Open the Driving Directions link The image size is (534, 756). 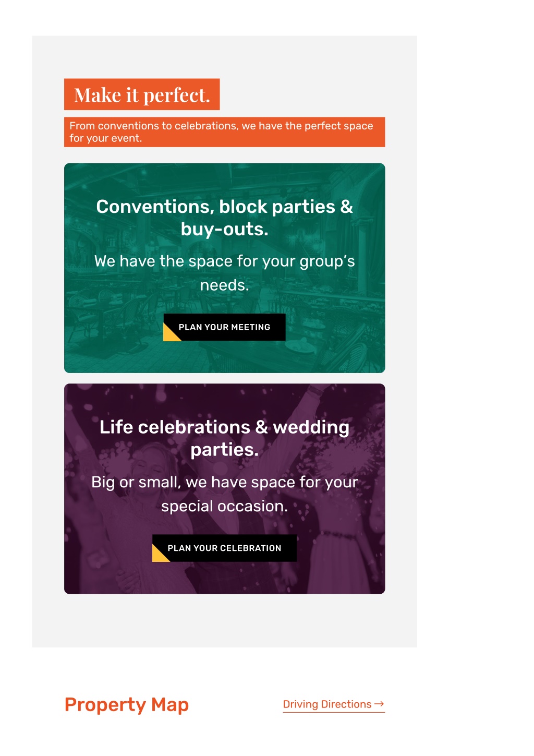point(333,704)
